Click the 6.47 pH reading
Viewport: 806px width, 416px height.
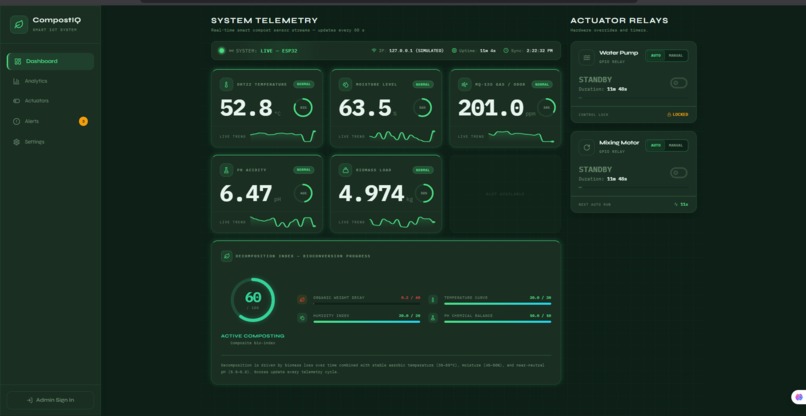pyautogui.click(x=246, y=194)
